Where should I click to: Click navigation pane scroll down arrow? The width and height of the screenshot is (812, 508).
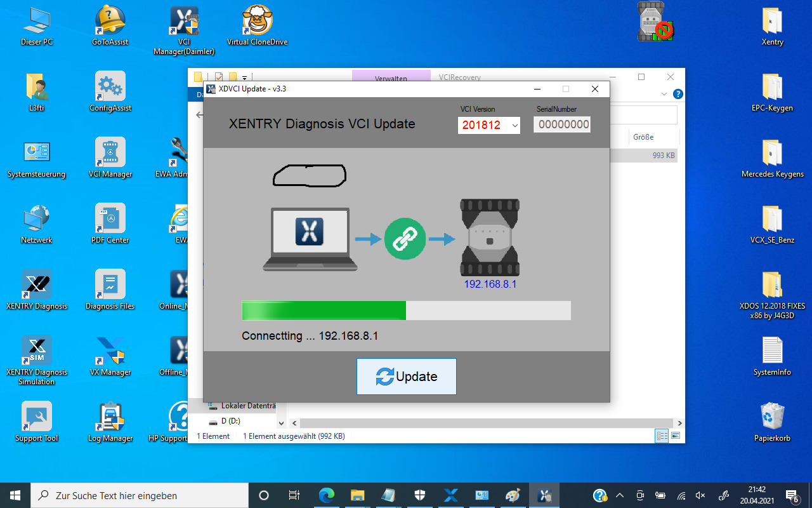pyautogui.click(x=282, y=423)
